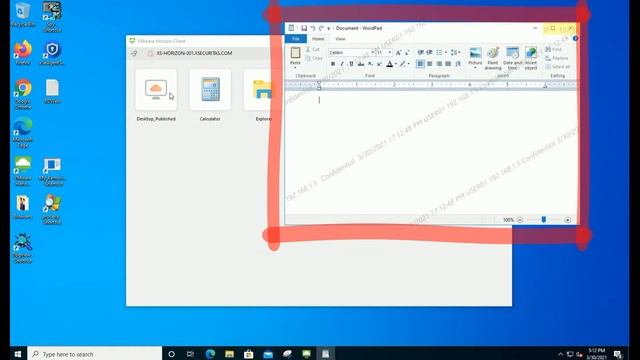Insert Date and time
Screen dimensions: 640x360
[x=512, y=58]
